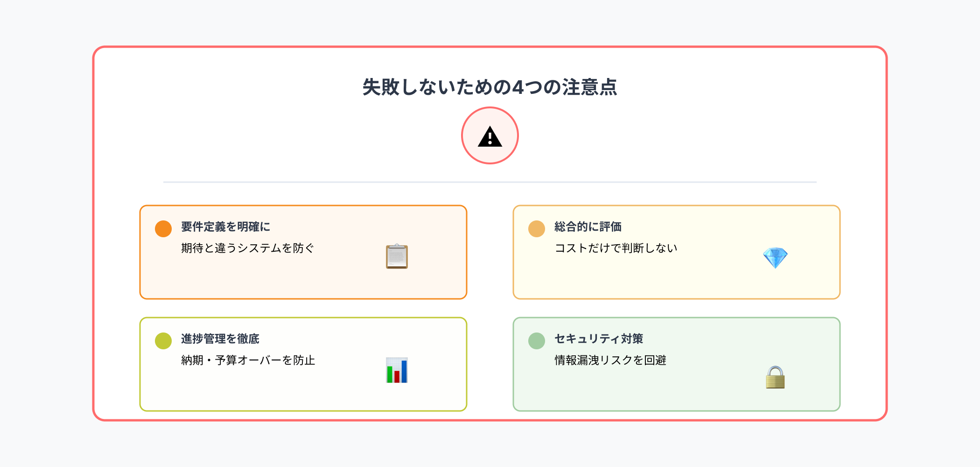
Task: Select the heading セキュリティ対策
Action: tap(598, 339)
